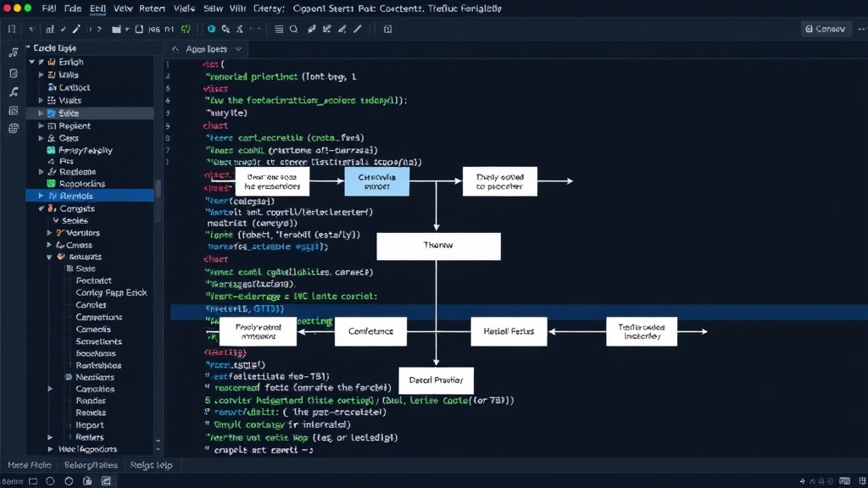Viewport: 868px width, 488px height.
Task: Click the bottom status bar square icon
Action: coord(33,481)
